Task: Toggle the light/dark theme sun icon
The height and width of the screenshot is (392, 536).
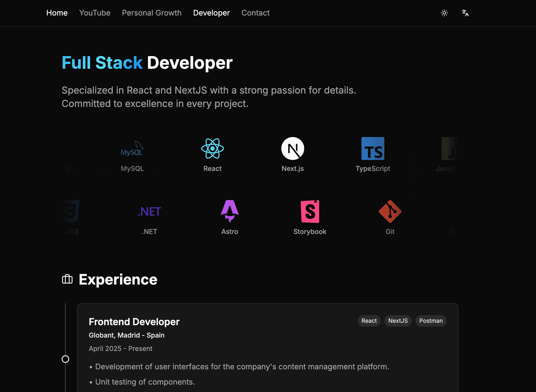Action: click(444, 13)
